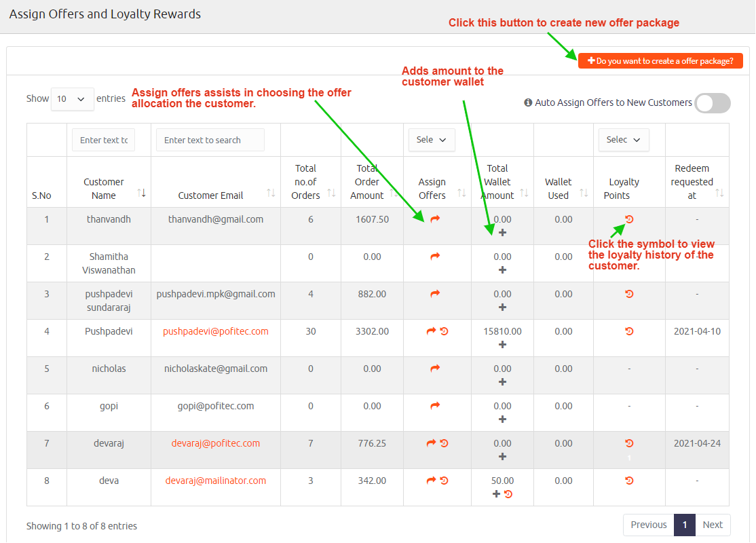Open offer history icon in Pushpadevi row
756x543 pixels.
click(445, 331)
